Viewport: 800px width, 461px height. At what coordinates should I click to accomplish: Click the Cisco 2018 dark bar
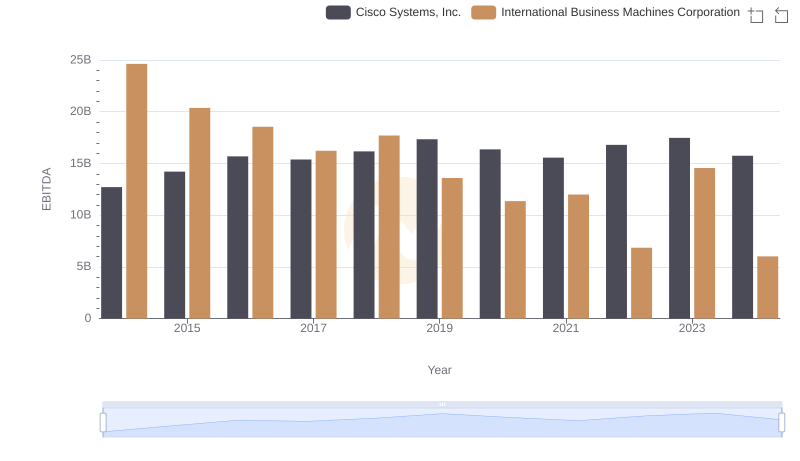coord(364,235)
